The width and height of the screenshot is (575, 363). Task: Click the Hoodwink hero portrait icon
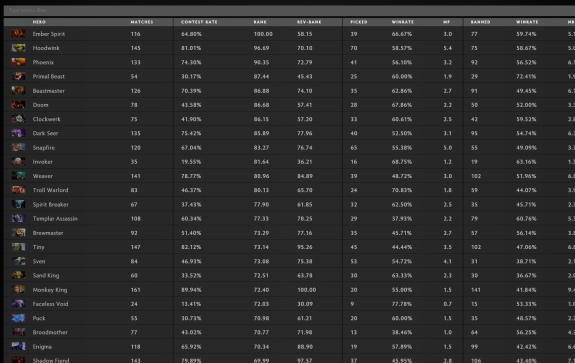click(x=18, y=48)
